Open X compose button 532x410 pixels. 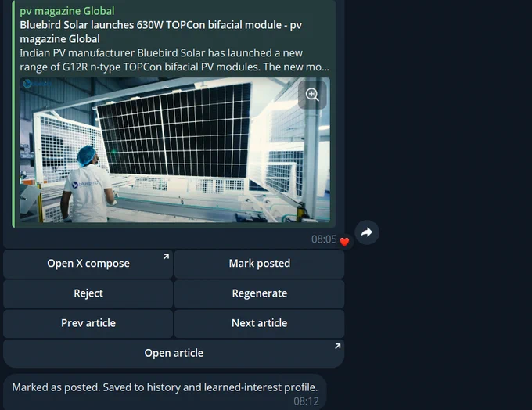coord(88,264)
